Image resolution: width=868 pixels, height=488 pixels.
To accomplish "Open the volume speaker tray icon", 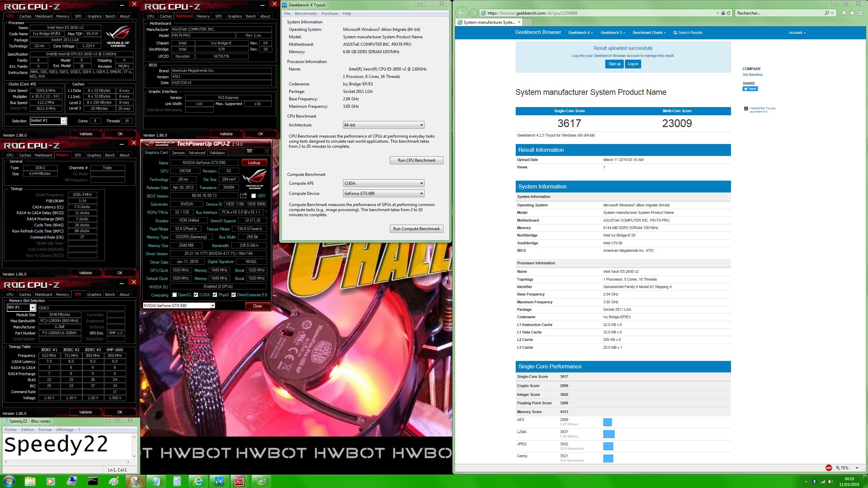I will point(830,481).
